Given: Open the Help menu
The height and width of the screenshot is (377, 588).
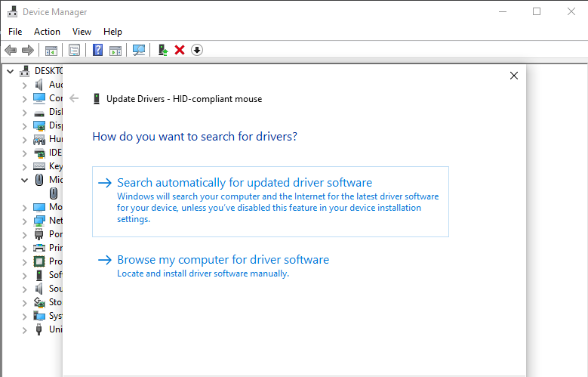Looking at the screenshot, I should (x=112, y=32).
